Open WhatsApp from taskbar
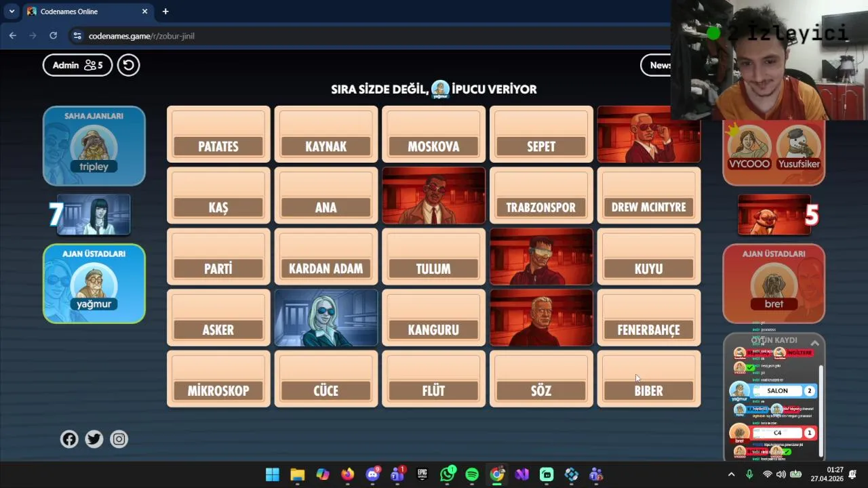 [447, 474]
